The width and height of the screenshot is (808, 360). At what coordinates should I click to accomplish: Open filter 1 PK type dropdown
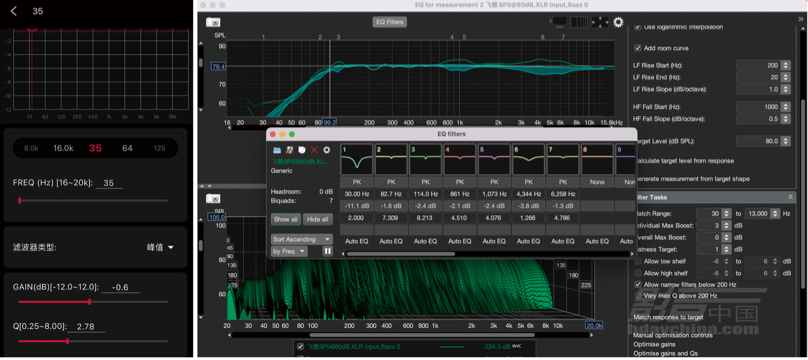[357, 182]
